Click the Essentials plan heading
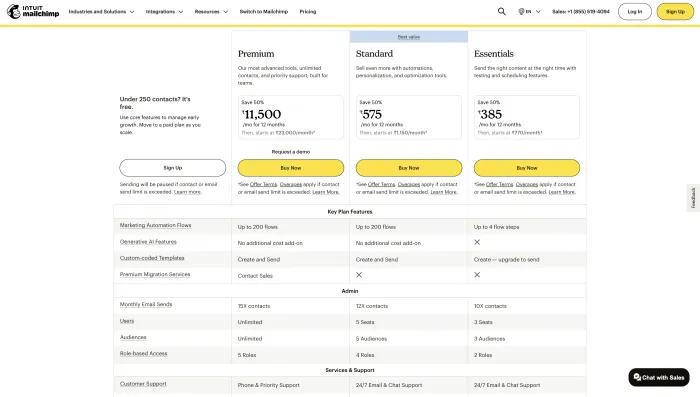Image resolution: width=700 pixels, height=397 pixels. [x=493, y=54]
